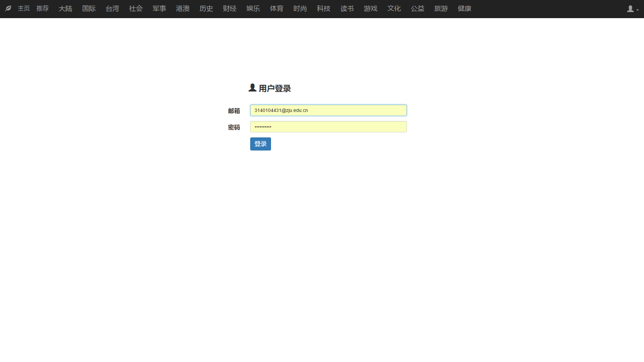Screen dimensions: 644x362
Task: Open the 社会 category
Action: [136, 8]
